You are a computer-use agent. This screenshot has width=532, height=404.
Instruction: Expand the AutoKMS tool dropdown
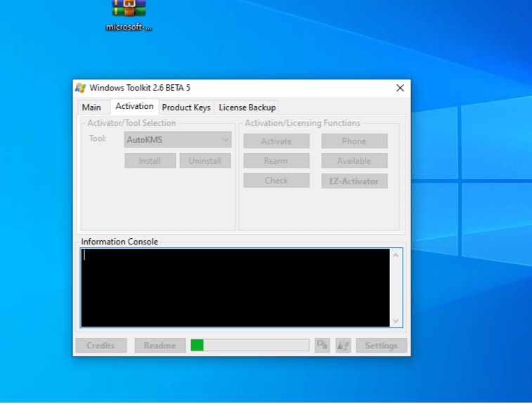[178, 139]
